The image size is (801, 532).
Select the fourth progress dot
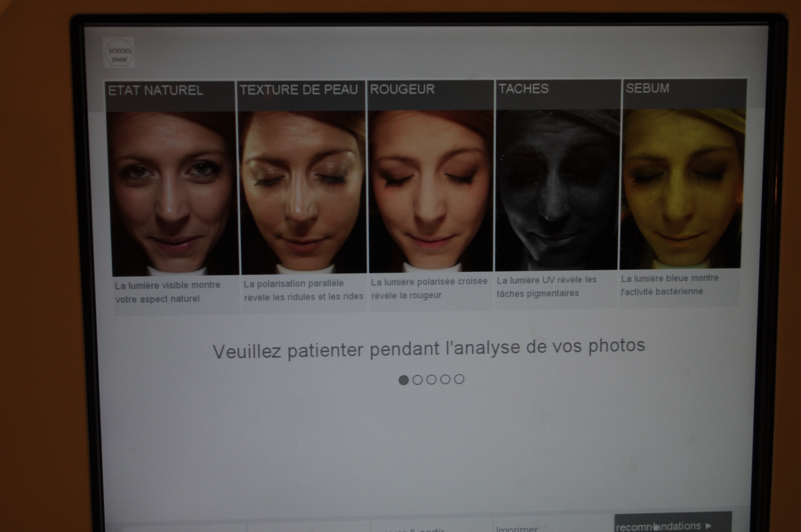tap(445, 379)
